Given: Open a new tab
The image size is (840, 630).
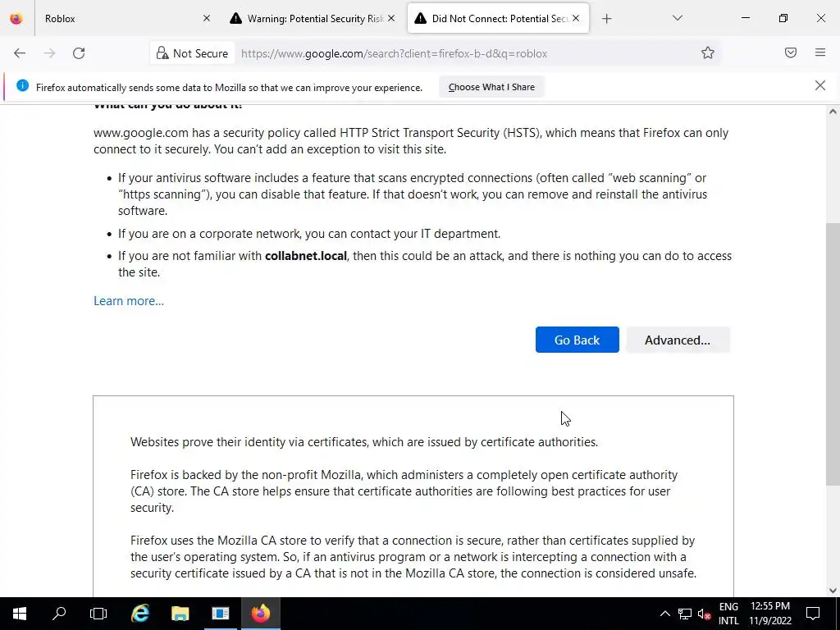Looking at the screenshot, I should [x=606, y=19].
